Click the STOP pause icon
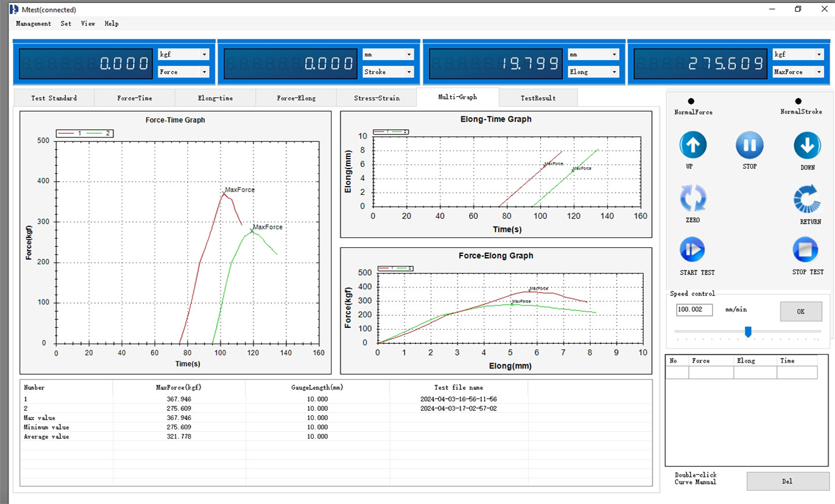The image size is (835, 504). pyautogui.click(x=749, y=145)
